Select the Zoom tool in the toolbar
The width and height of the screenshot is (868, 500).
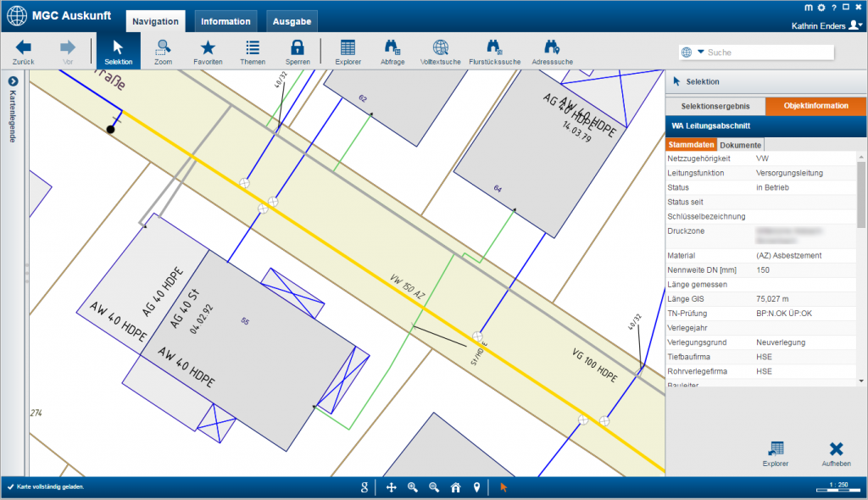coord(163,52)
